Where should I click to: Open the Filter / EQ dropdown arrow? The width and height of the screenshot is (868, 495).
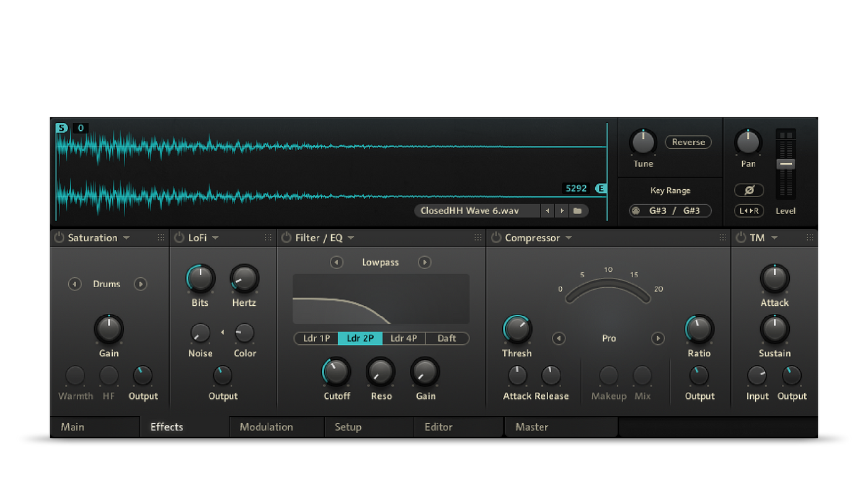[x=350, y=238]
